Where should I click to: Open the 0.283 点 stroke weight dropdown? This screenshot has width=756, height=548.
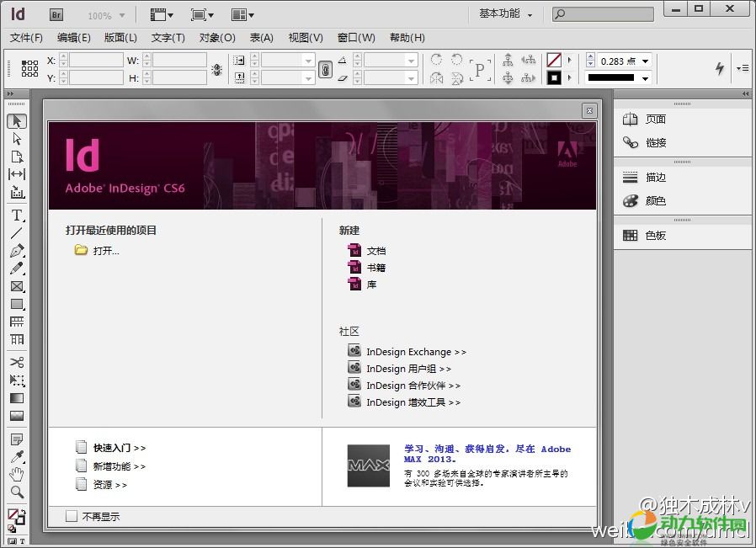point(646,61)
